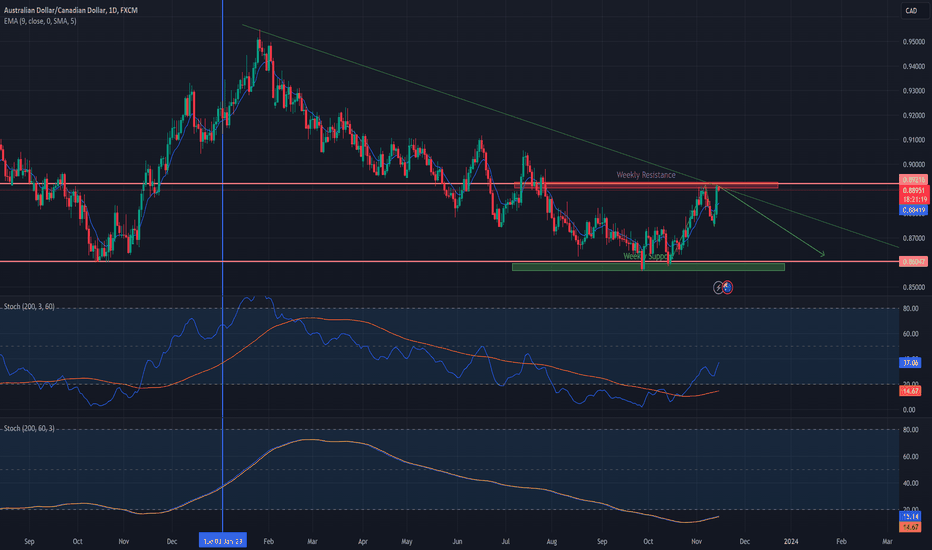
Task: Click the Weekly Support text label
Action: pyautogui.click(x=647, y=256)
